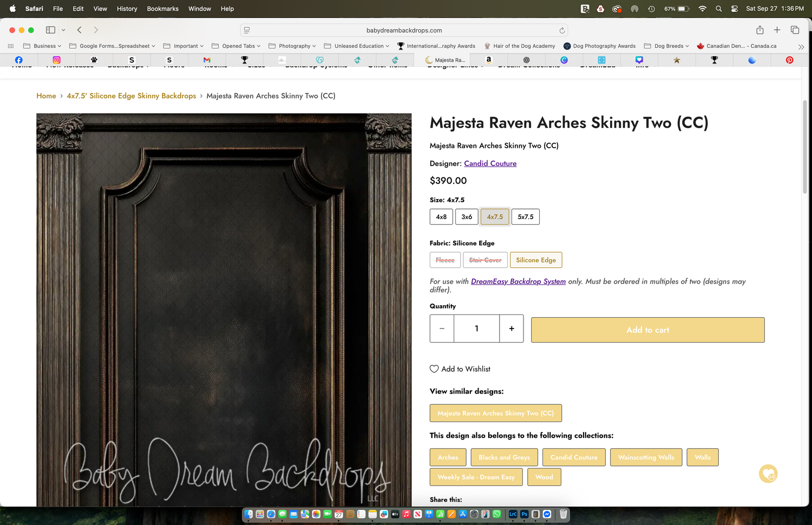Click the Add to cart button
The image size is (812, 525).
pyautogui.click(x=647, y=330)
